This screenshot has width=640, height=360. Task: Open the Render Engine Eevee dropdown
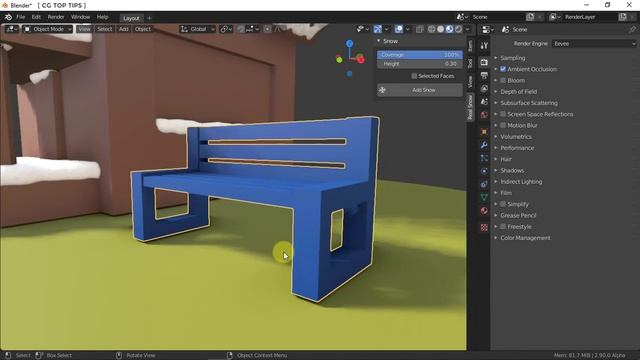tap(594, 44)
